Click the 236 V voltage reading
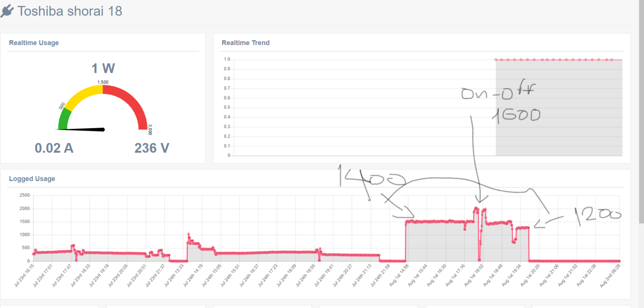 [152, 148]
